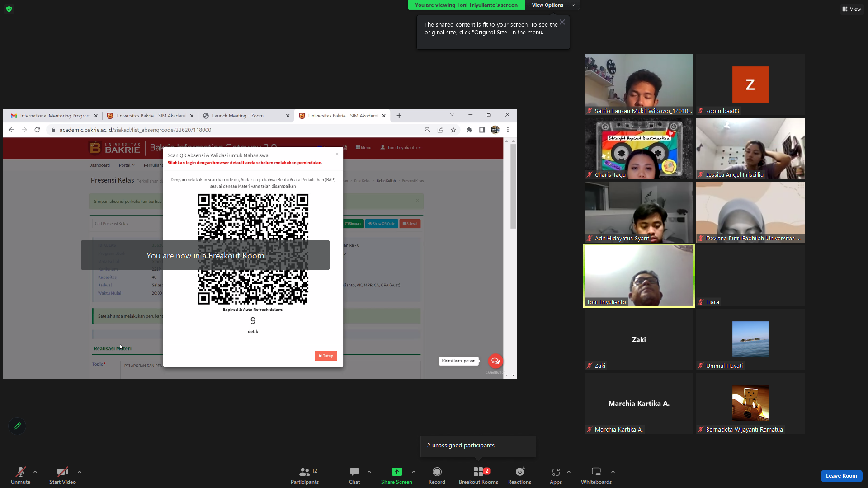Select Charis Taga's video thumbnail
This screenshot has height=488, width=868.
click(x=639, y=149)
